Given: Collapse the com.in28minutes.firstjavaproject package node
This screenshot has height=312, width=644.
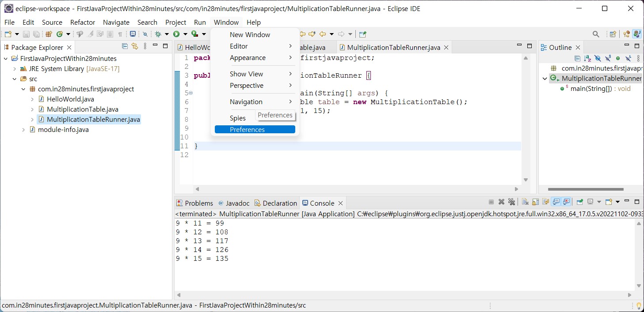Looking at the screenshot, I should click(x=23, y=89).
